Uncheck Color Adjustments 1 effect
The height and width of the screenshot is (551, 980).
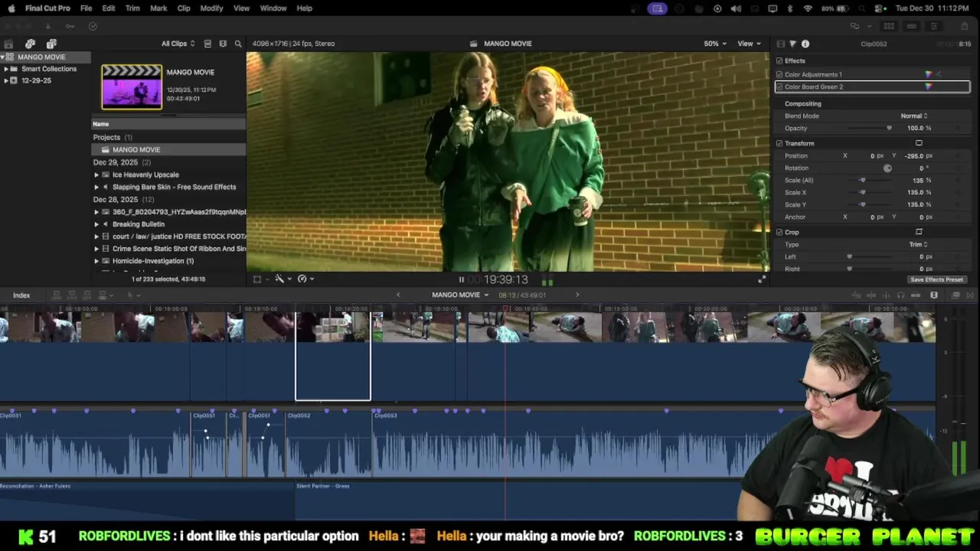coord(779,74)
